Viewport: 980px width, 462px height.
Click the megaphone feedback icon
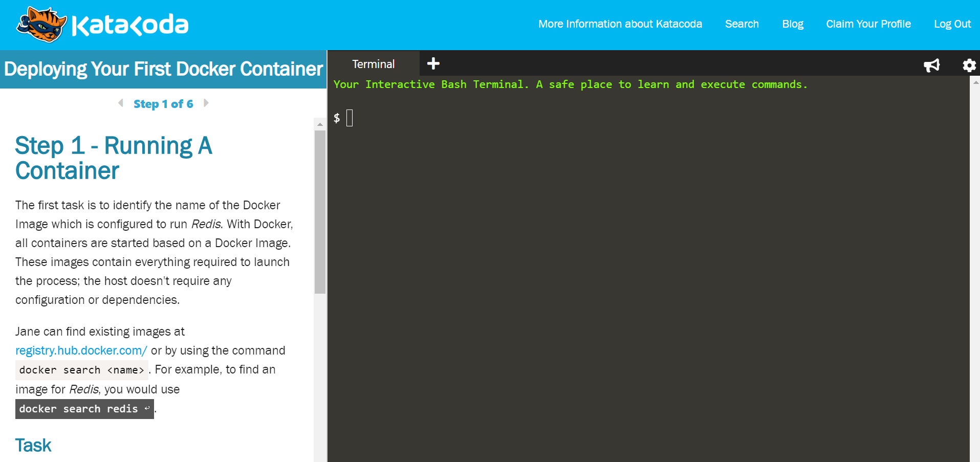[931, 65]
